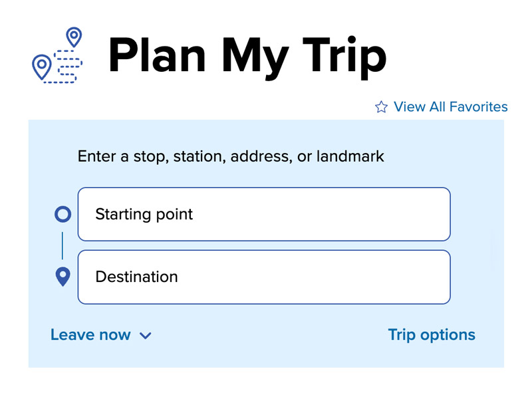The height and width of the screenshot is (395, 532).
Task: Click the Plan My Trip heading
Action: click(x=247, y=57)
